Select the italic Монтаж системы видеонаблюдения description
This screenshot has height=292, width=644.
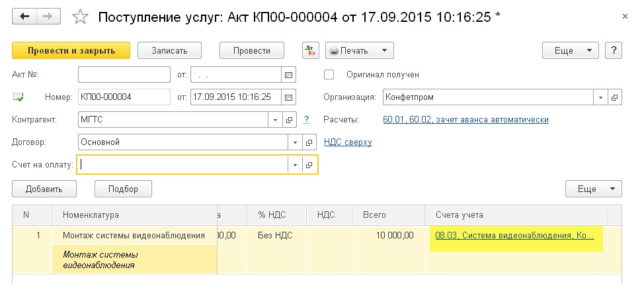pyautogui.click(x=134, y=260)
